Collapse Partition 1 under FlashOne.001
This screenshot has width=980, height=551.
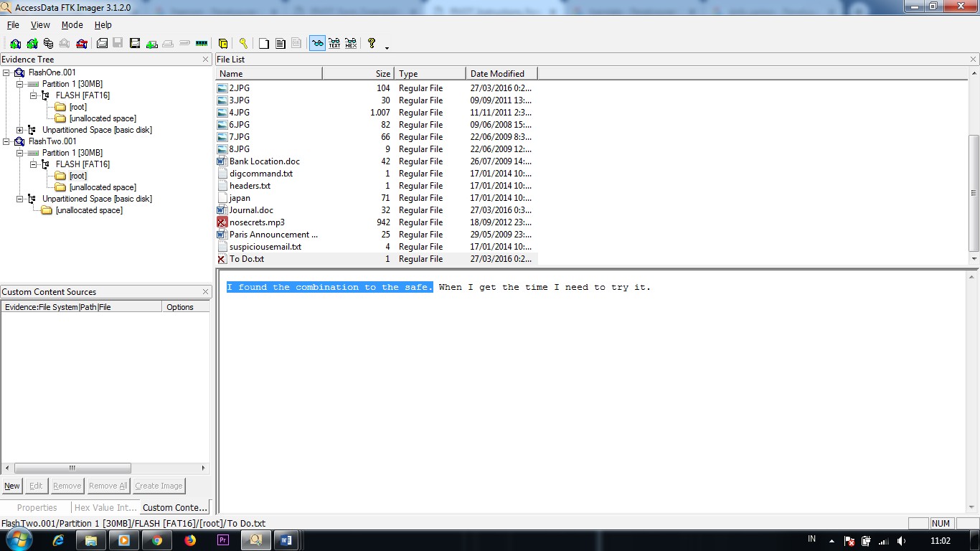20,84
